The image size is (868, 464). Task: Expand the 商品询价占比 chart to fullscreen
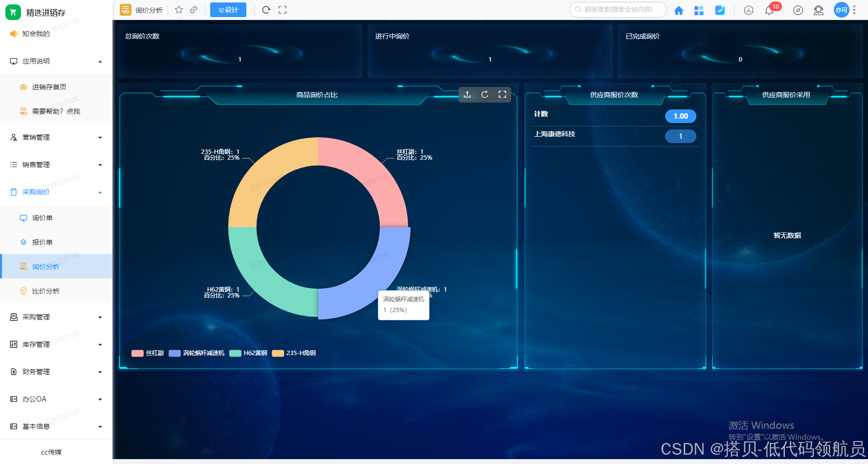point(502,94)
